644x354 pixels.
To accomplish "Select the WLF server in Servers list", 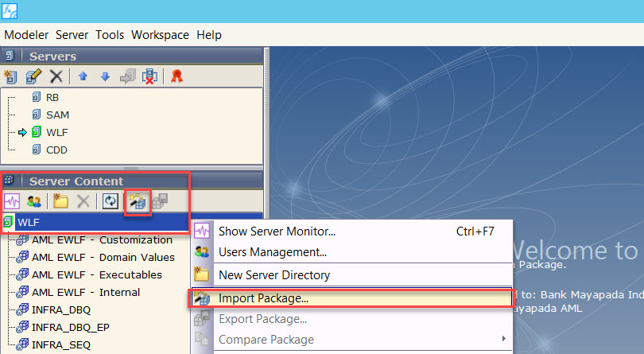I will click(x=57, y=132).
